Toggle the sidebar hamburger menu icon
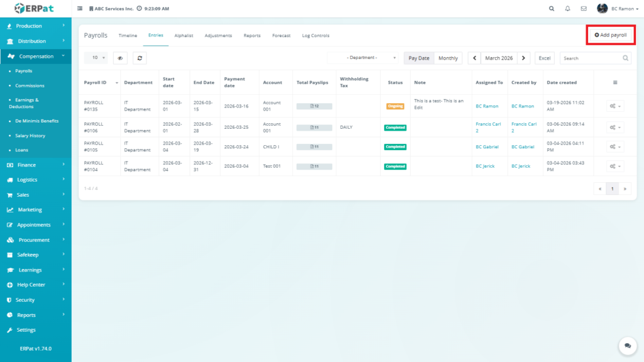The height and width of the screenshot is (362, 644). [x=79, y=9]
